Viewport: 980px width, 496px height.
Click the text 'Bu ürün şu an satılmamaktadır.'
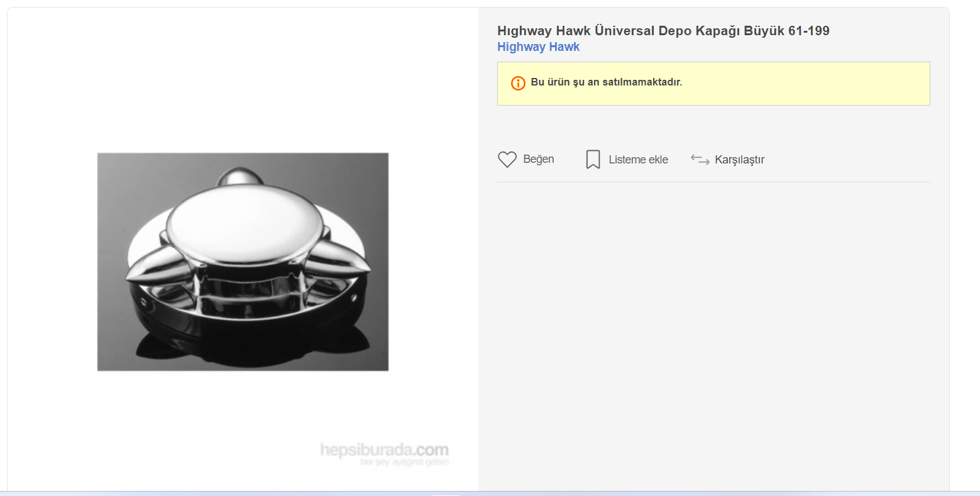click(x=607, y=82)
